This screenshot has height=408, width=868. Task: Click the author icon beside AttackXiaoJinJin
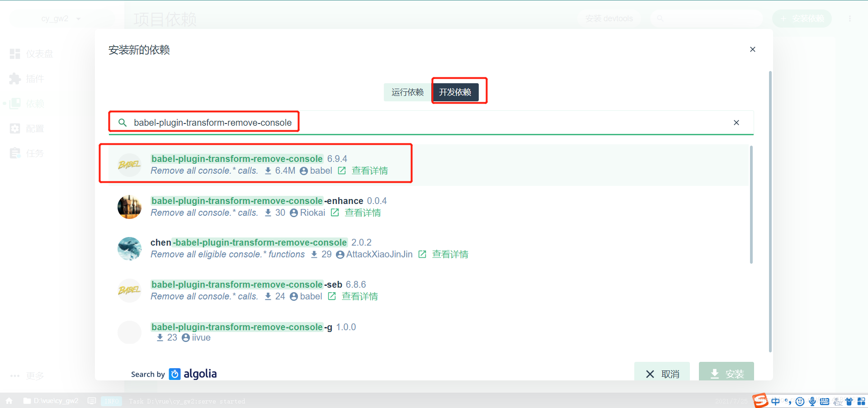(340, 254)
